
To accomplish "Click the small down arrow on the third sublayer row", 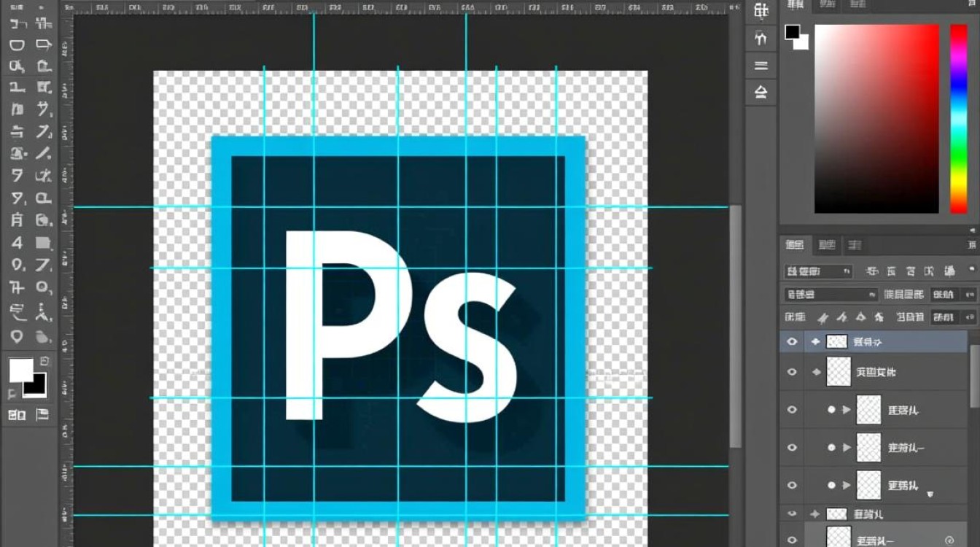I will coord(930,494).
